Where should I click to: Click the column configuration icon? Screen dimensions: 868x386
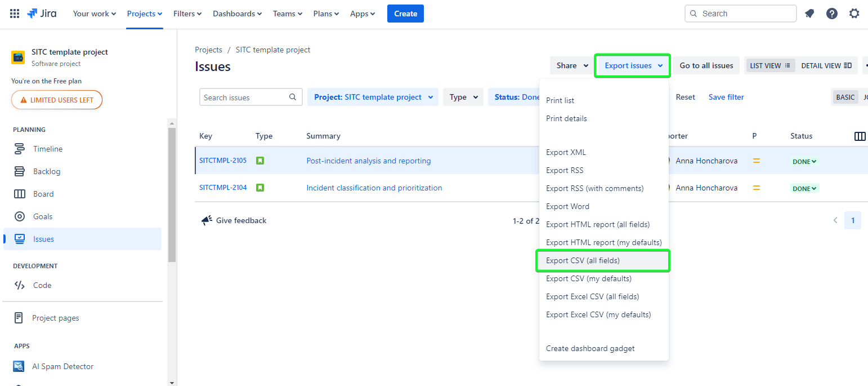pyautogui.click(x=860, y=136)
